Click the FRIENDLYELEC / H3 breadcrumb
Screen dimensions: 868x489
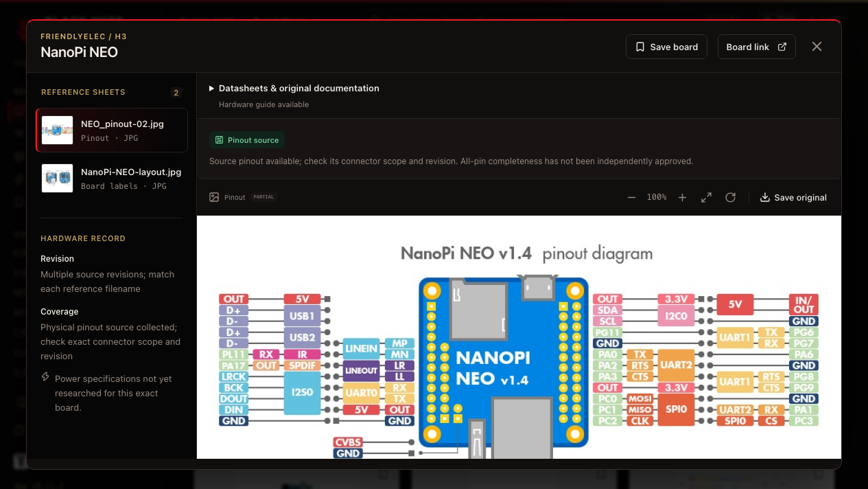[84, 36]
